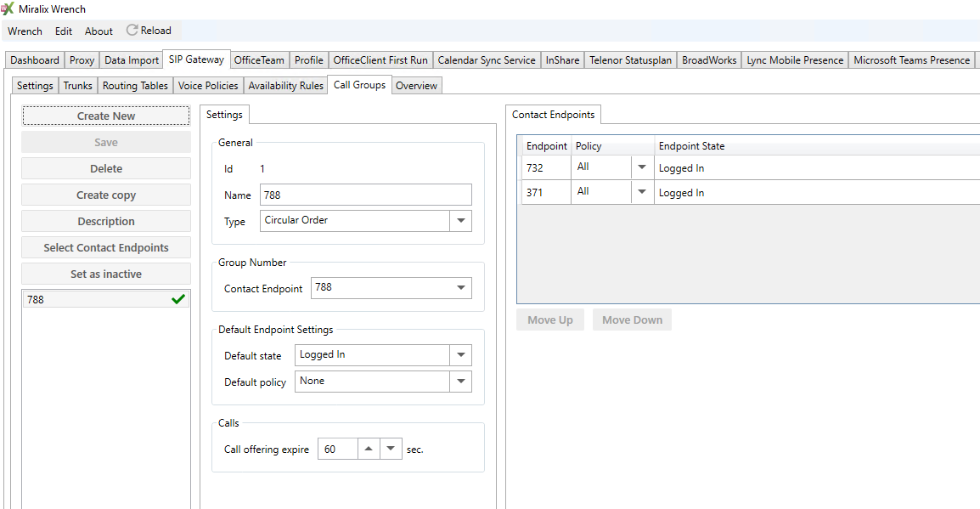Open the Routing Tables sub-tab
Viewport: 980px width, 509px height.
pos(135,86)
